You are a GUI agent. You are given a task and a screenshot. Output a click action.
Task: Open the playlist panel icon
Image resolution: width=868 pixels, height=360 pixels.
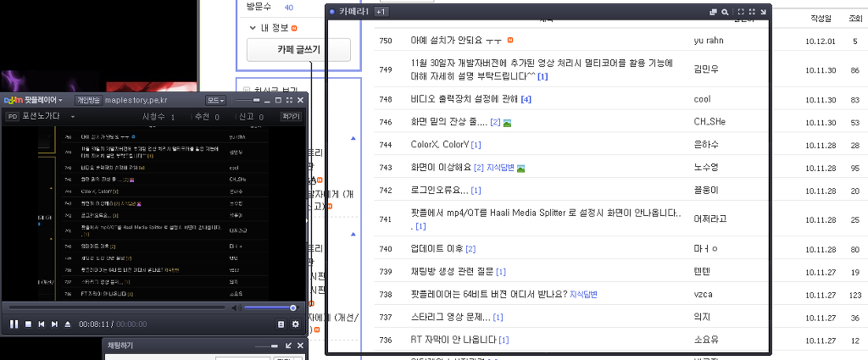281,324
